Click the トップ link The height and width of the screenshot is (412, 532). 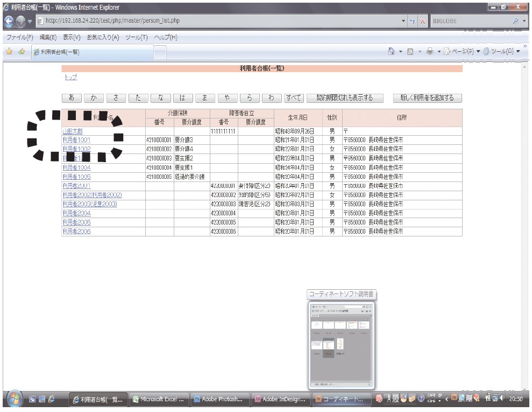point(71,77)
